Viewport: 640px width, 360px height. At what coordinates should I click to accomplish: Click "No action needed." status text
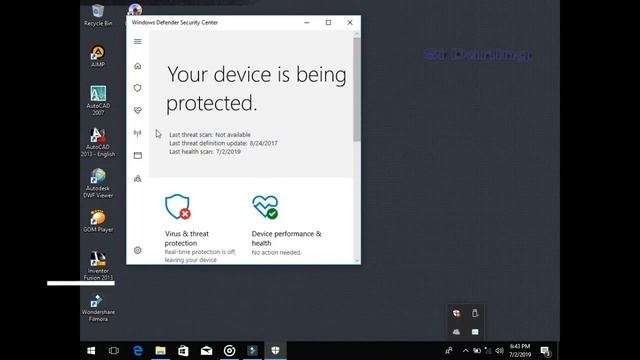point(276,253)
